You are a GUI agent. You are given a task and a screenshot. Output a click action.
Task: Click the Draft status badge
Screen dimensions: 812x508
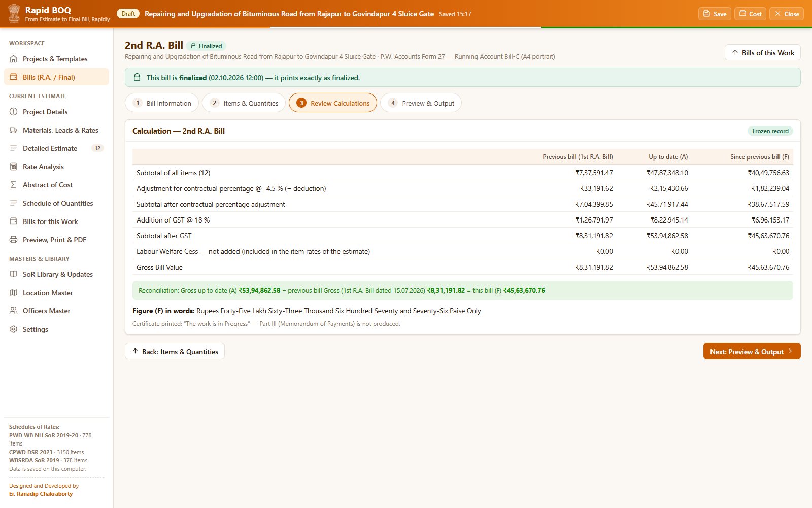tap(128, 14)
